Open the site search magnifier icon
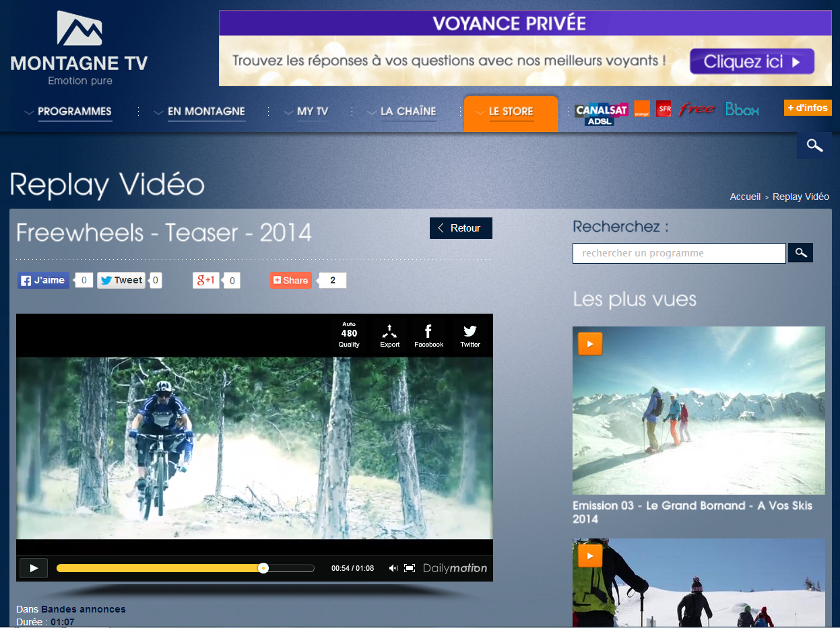This screenshot has height=628, width=840. (x=814, y=145)
